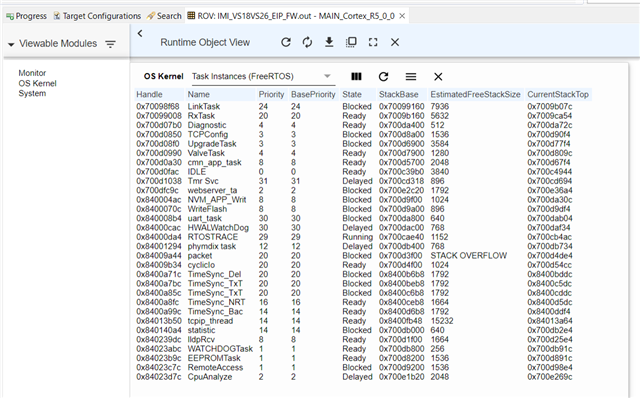This screenshot has height=398, width=640.
Task: Click the STACK OVERFLOW value for packet task
Action: 469,256
